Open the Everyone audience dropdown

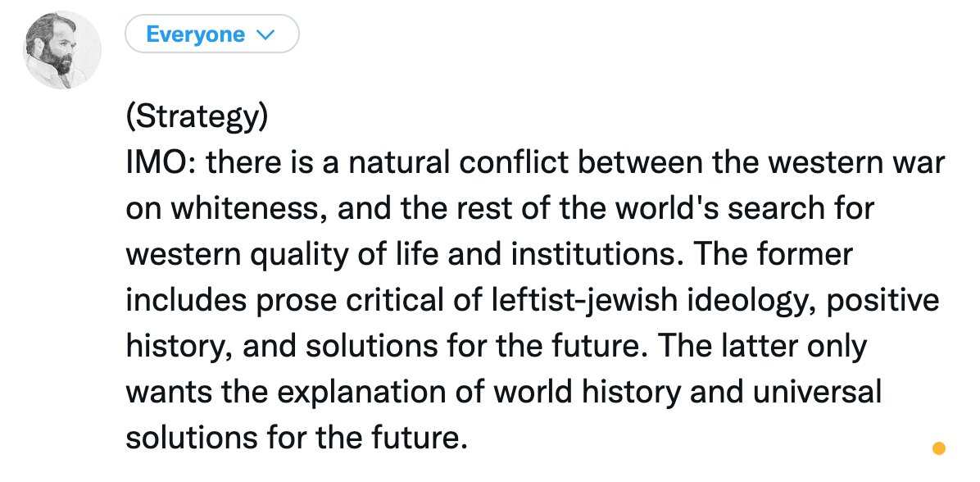(211, 34)
